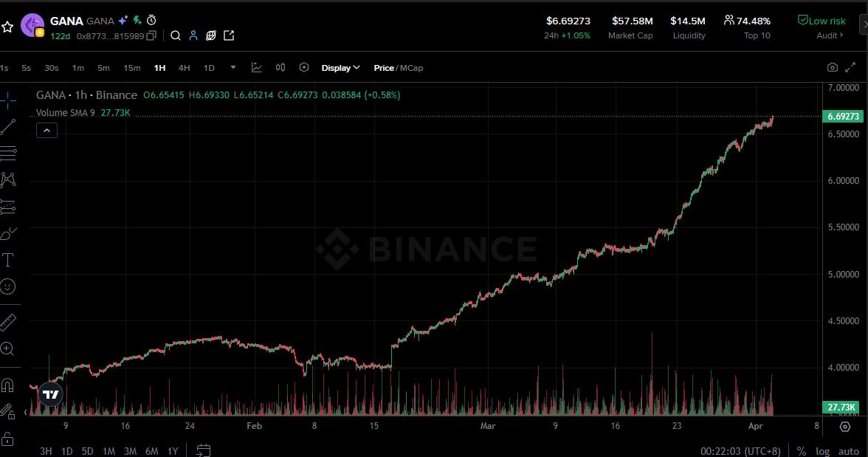Click the left scroll arrow on time axis

[25, 412]
